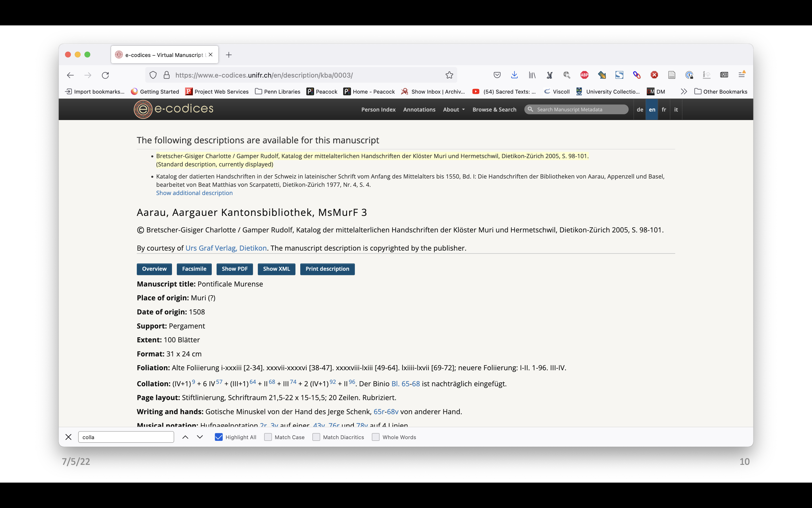The width and height of the screenshot is (812, 508).
Task: Open the 65r folio link
Action: [379, 411]
